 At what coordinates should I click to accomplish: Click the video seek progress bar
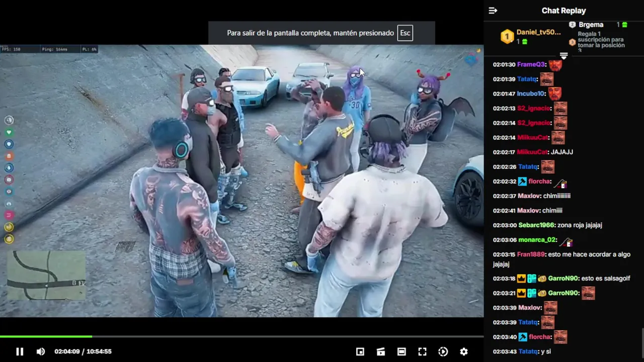coord(242,336)
